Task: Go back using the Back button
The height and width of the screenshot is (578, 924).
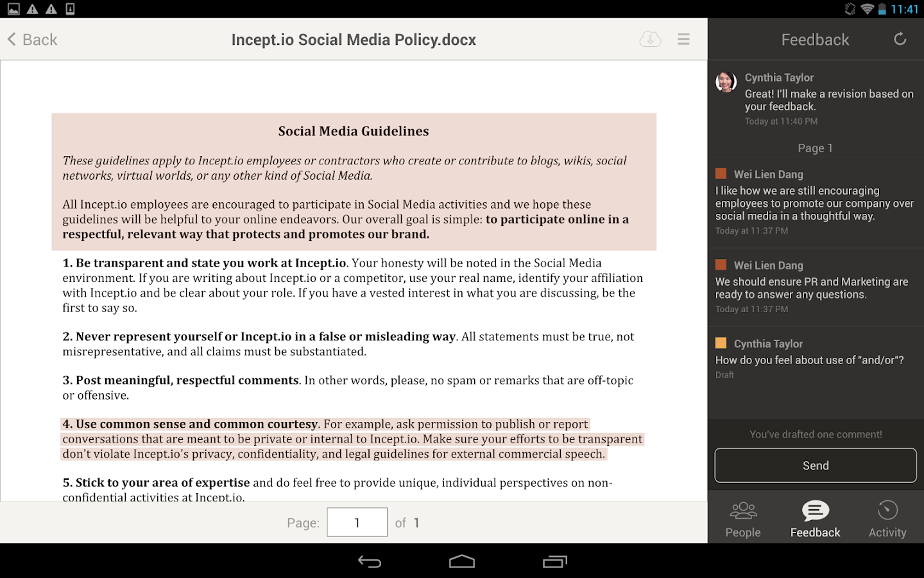Action: (32, 40)
